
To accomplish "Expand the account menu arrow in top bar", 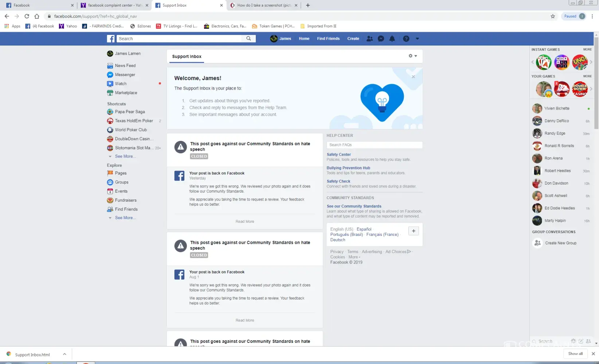I will click(x=417, y=39).
